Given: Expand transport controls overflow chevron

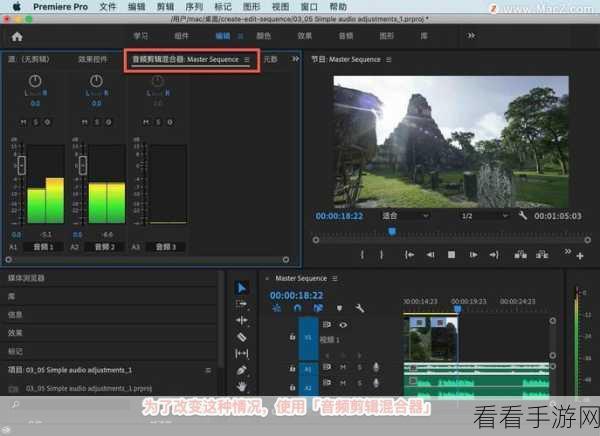Looking at the screenshot, I should [567, 251].
